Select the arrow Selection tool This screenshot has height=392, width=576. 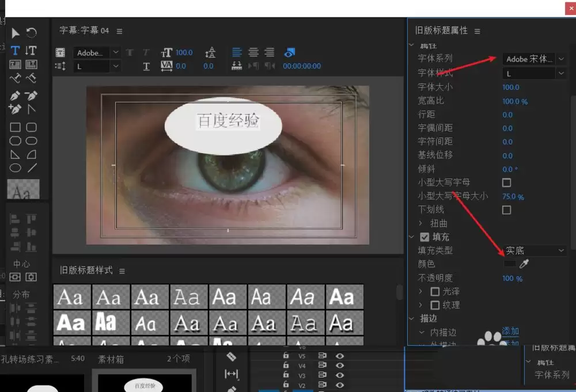[x=16, y=33]
